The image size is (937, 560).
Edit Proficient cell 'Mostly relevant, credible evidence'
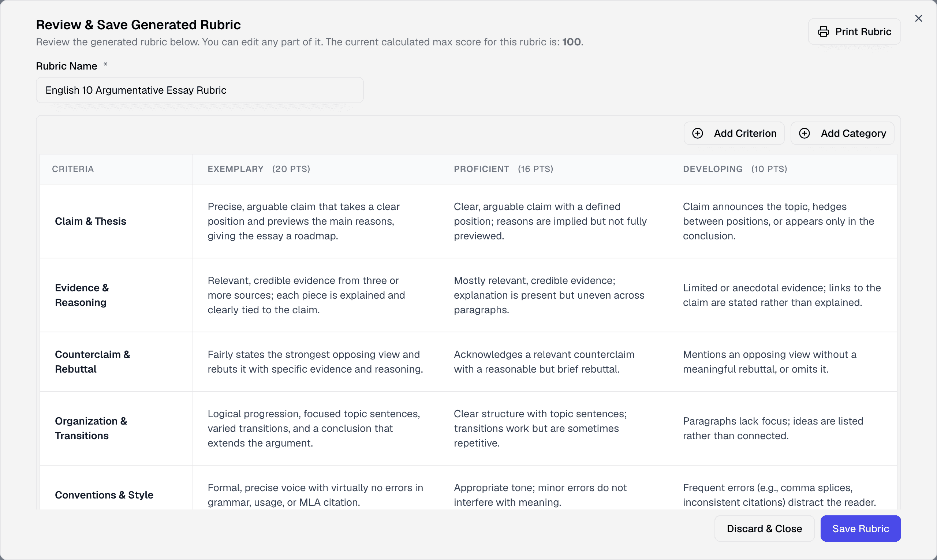pos(549,295)
